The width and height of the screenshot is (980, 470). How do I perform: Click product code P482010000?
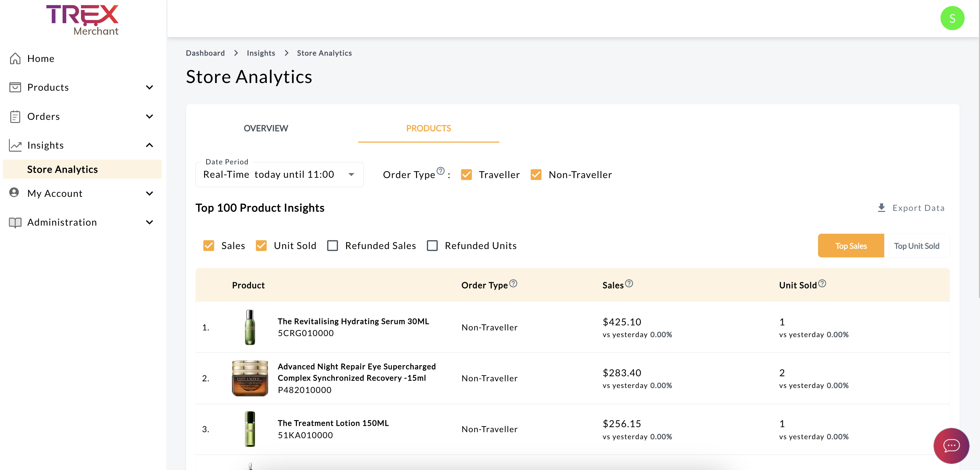(x=304, y=390)
